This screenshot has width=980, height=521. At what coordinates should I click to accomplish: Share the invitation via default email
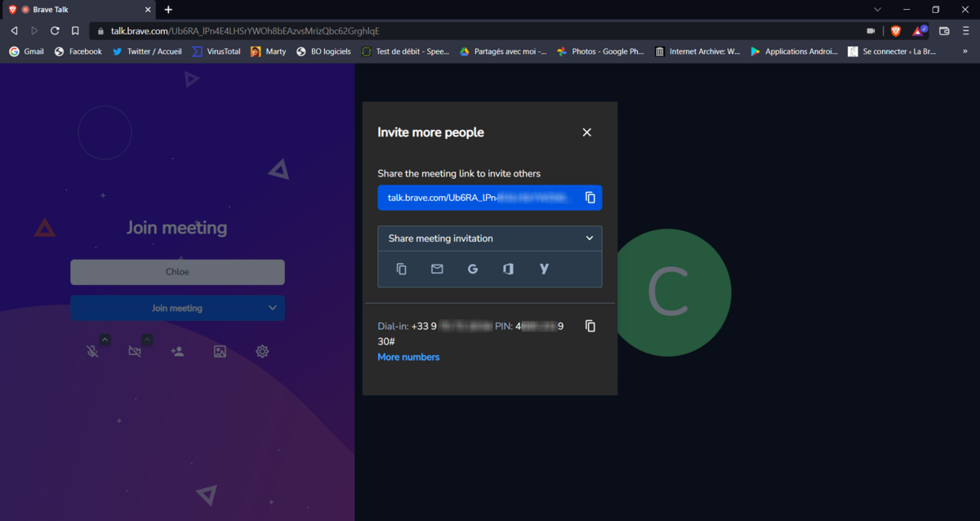[x=437, y=269]
